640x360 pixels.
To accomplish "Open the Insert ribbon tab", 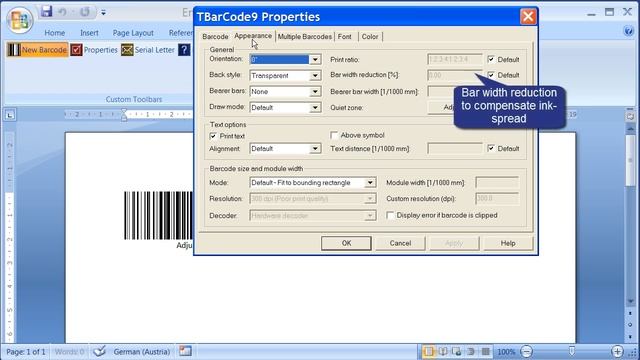I will pyautogui.click(x=89, y=33).
